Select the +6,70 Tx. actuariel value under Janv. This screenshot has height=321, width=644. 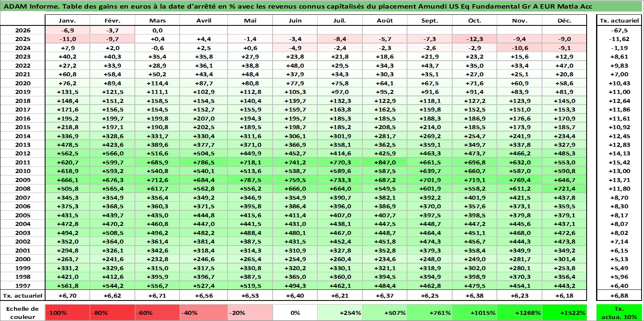(67, 296)
